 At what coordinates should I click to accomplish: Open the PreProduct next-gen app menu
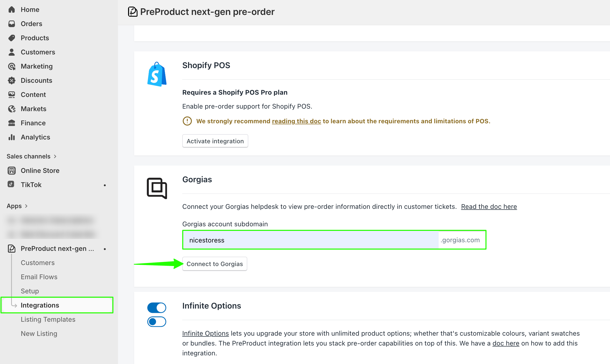point(57,249)
